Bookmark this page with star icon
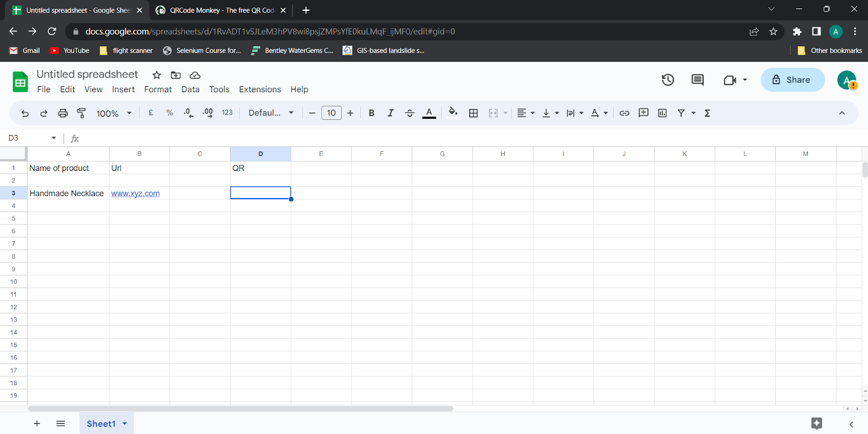 point(773,31)
